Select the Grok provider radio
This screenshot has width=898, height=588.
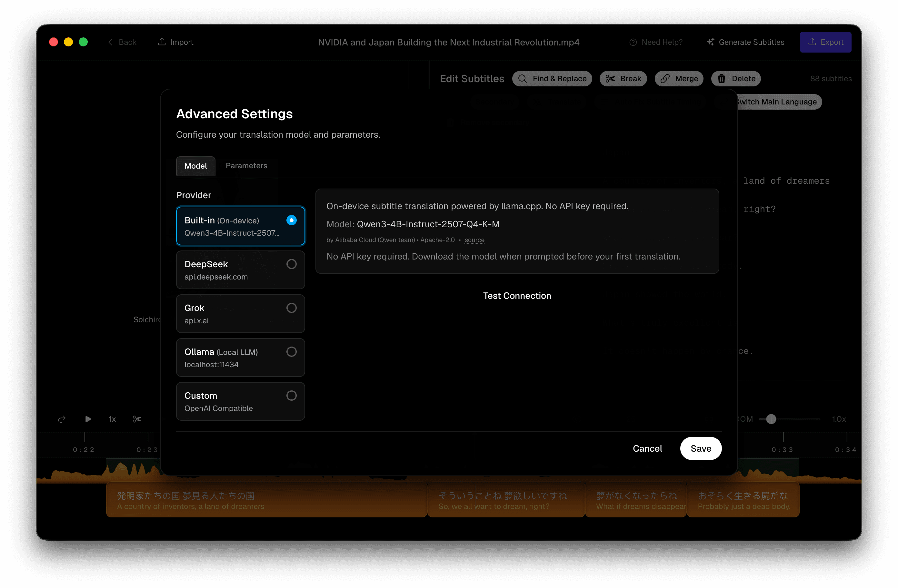(x=291, y=308)
